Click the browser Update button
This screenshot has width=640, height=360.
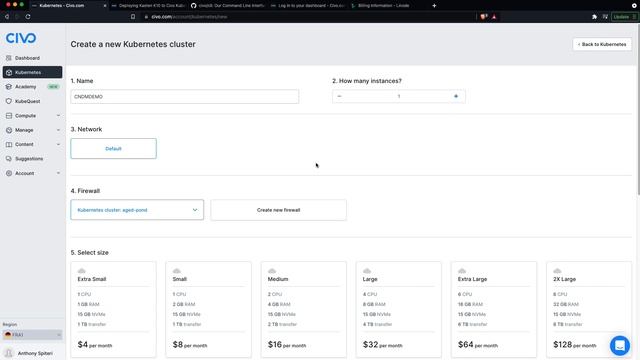click(624, 17)
